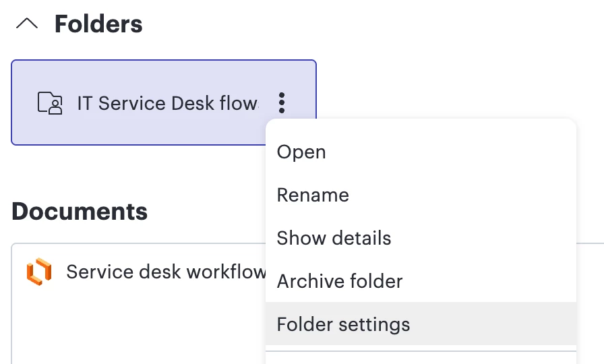Click the Documents section heading

pyautogui.click(x=80, y=212)
